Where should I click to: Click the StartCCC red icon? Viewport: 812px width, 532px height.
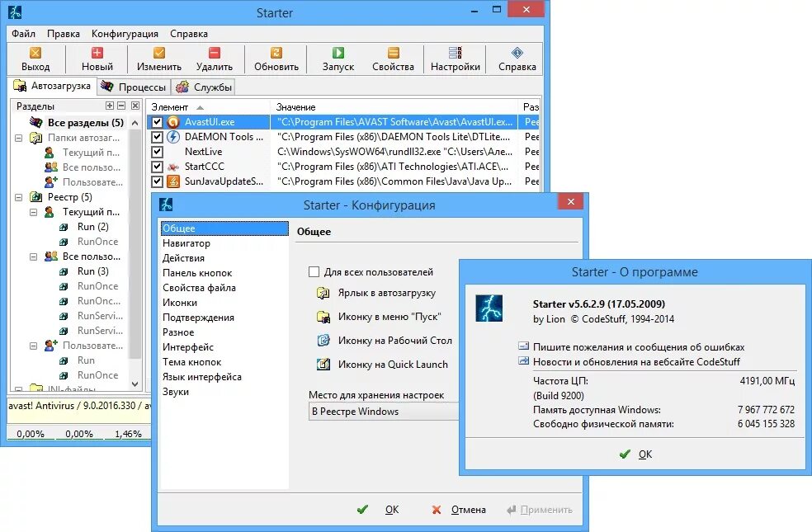coord(173,167)
